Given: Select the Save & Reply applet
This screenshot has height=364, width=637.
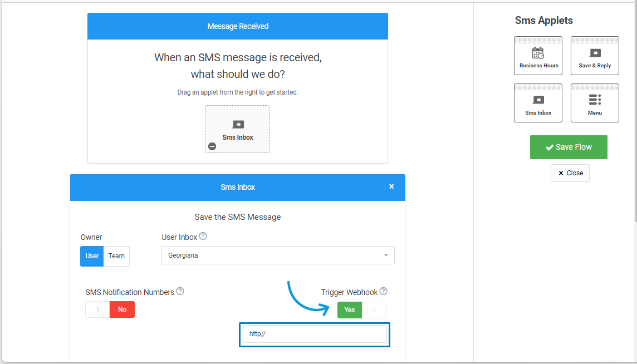Looking at the screenshot, I should pos(595,56).
